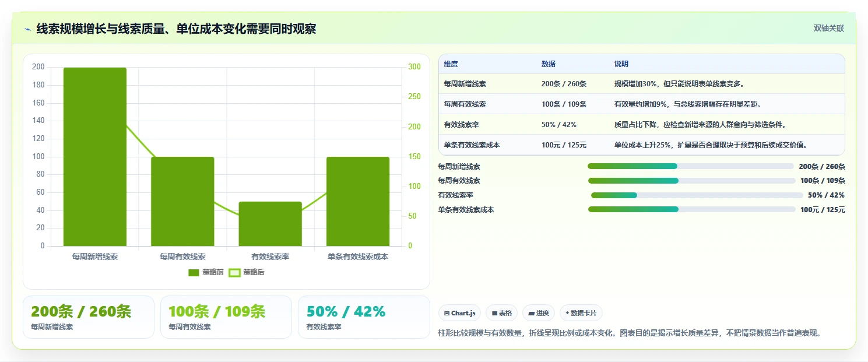Click 有效线索率 cell in table
This screenshot has height=362, width=868.
tap(461, 125)
